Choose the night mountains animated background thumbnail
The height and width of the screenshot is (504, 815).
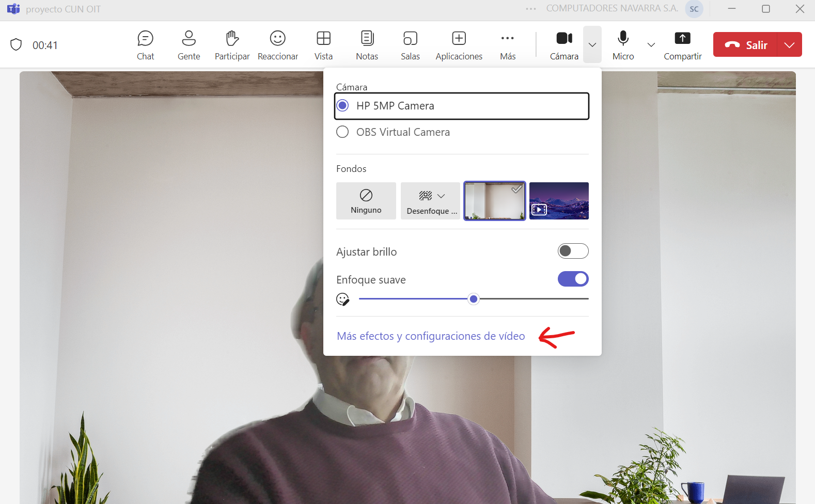click(559, 201)
